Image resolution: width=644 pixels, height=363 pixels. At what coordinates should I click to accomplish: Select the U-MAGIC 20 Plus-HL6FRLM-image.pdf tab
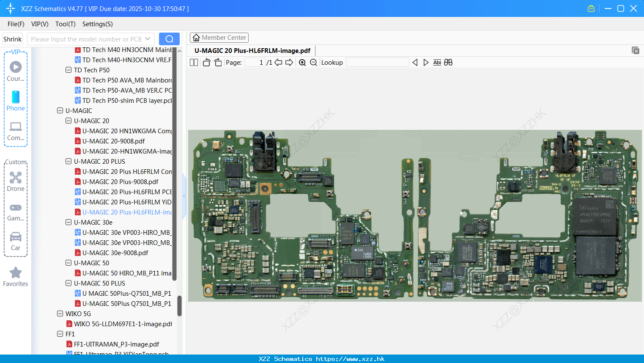pos(252,51)
